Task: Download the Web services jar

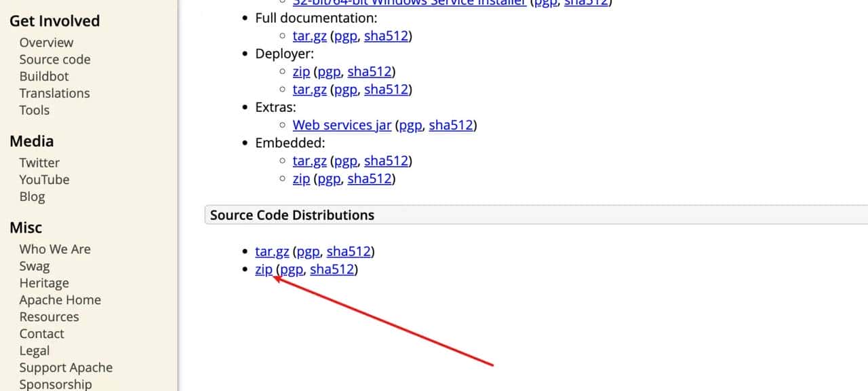Action: point(342,126)
